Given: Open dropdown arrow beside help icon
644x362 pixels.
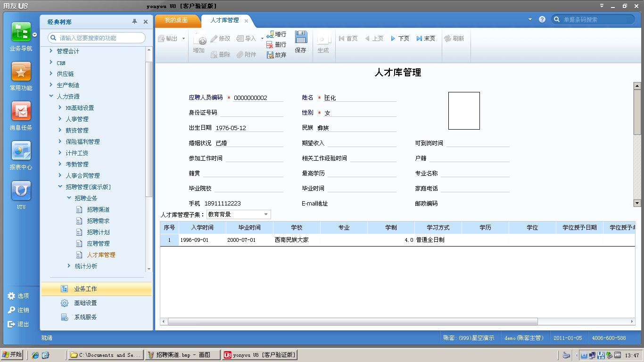Looking at the screenshot, I should [x=530, y=19].
